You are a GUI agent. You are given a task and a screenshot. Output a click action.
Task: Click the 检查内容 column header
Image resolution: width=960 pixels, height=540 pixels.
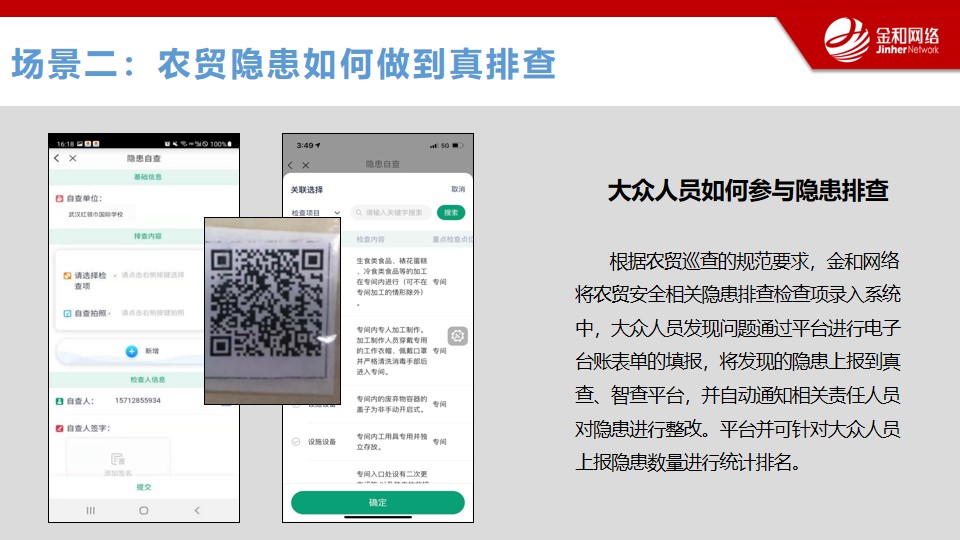tap(370, 239)
